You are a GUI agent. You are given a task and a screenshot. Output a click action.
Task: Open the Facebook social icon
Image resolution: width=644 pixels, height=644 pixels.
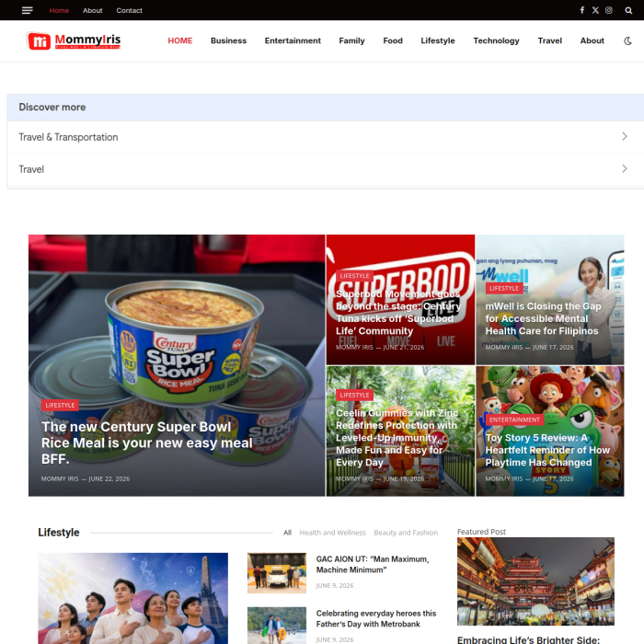pos(582,10)
